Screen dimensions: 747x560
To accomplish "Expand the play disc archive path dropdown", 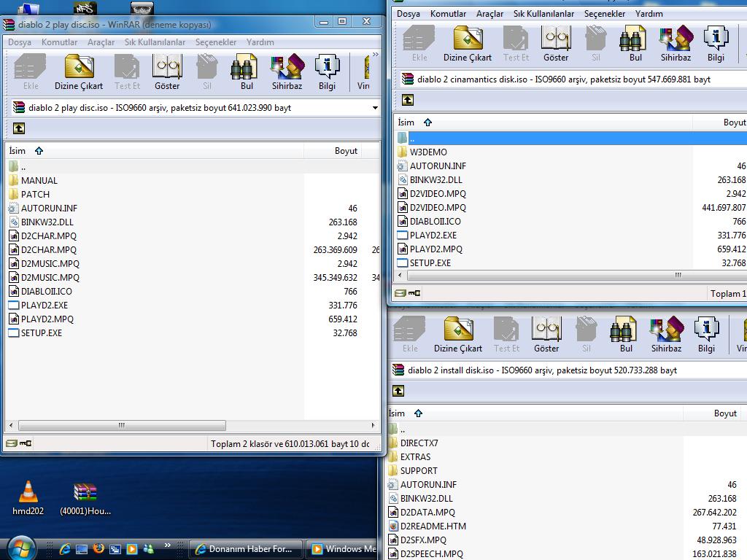I will (x=375, y=108).
